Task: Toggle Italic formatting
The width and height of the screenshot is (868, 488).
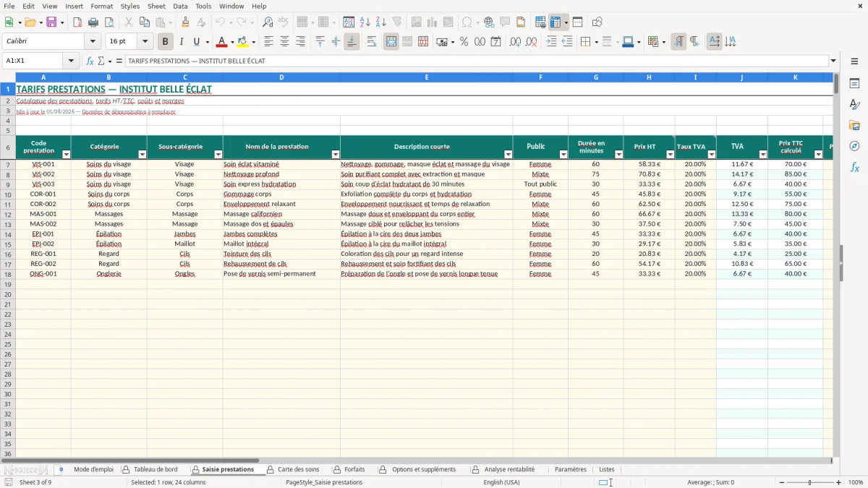Action: pos(181,42)
